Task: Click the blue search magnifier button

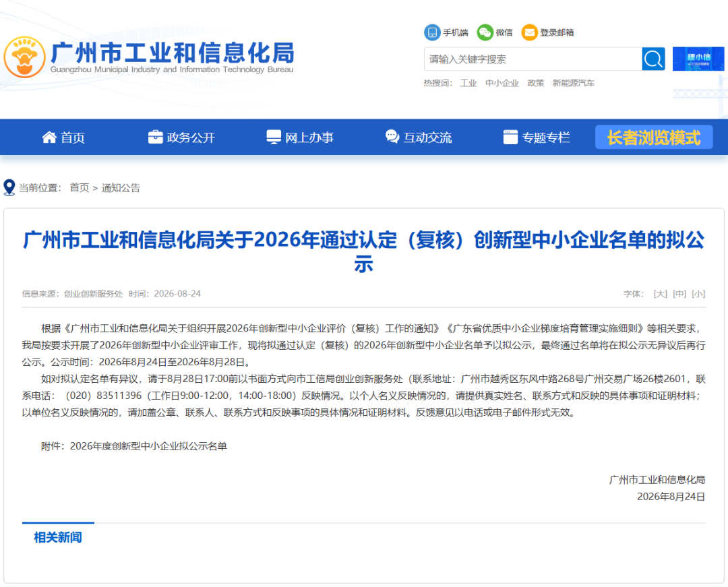Action: click(x=653, y=59)
